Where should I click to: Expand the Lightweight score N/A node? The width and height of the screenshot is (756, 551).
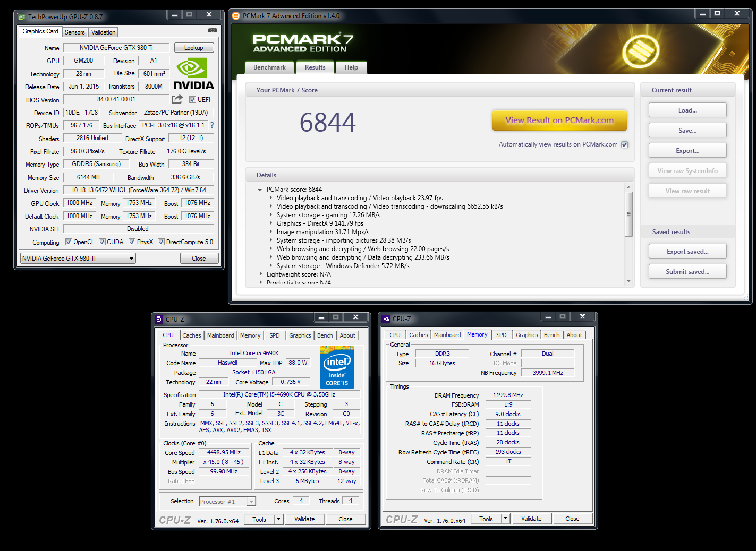(260, 274)
